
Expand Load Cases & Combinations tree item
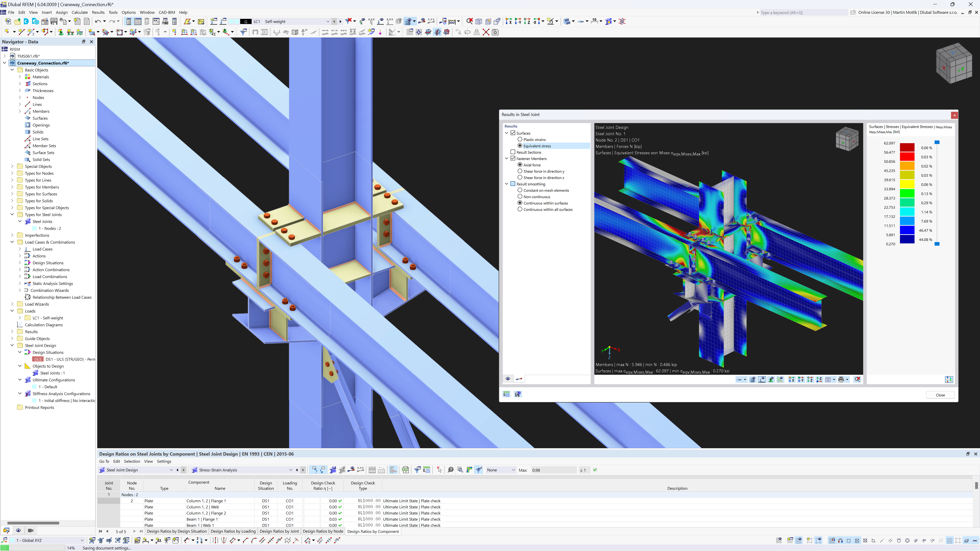click(x=12, y=242)
